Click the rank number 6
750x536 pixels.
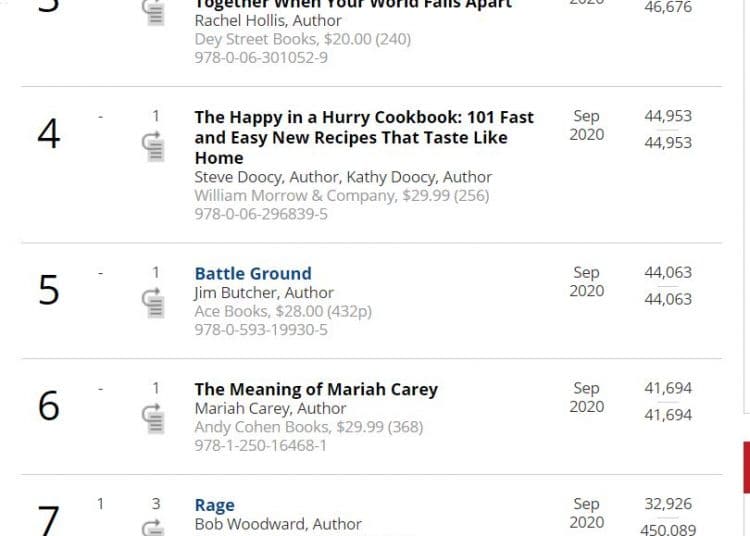[x=48, y=406]
